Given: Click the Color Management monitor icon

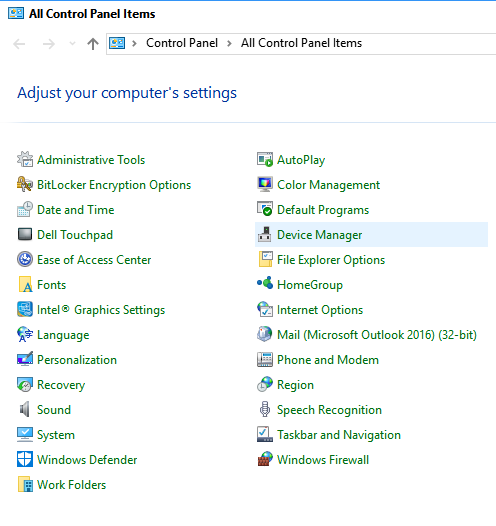Looking at the screenshot, I should click(265, 185).
